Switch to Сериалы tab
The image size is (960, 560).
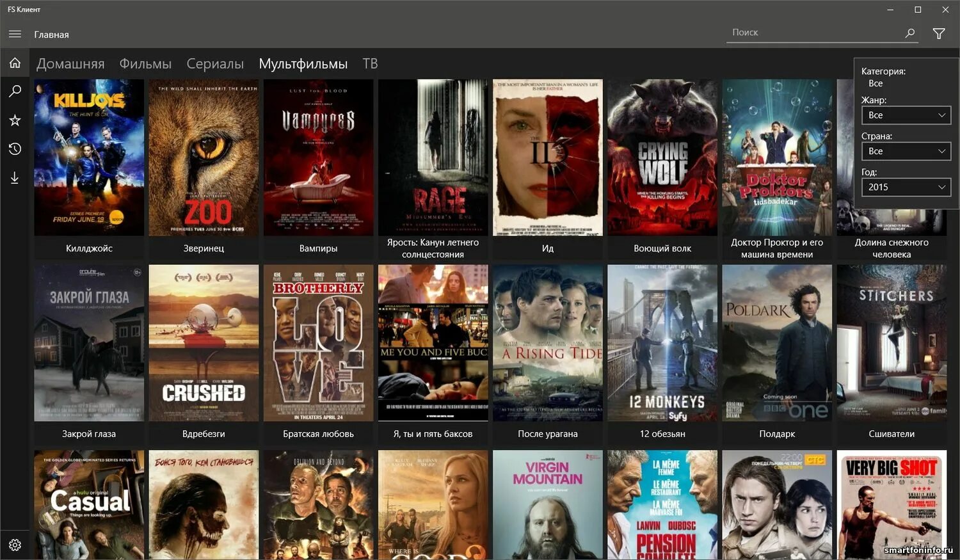click(215, 63)
